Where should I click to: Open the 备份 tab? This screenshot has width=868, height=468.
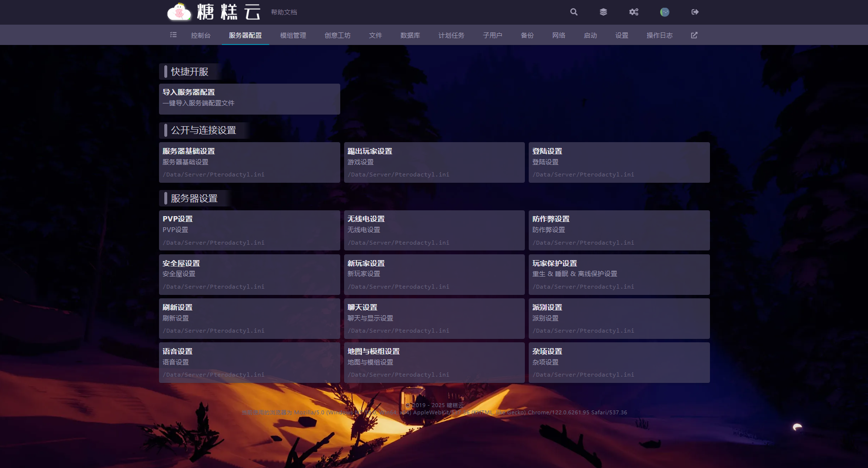(x=527, y=35)
